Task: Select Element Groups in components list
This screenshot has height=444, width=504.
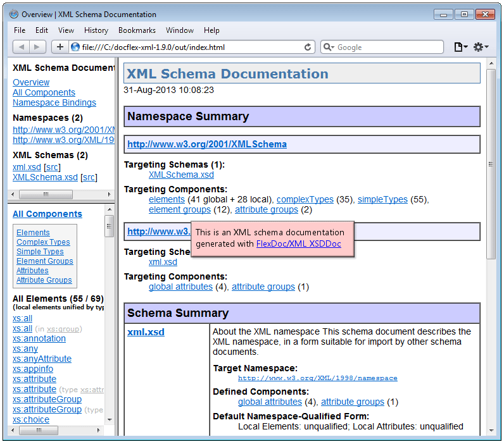Action: [44, 261]
